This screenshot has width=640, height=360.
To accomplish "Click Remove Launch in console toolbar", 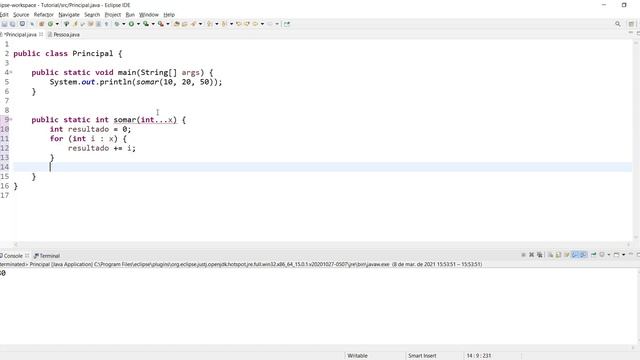I will pyautogui.click(x=531, y=255).
